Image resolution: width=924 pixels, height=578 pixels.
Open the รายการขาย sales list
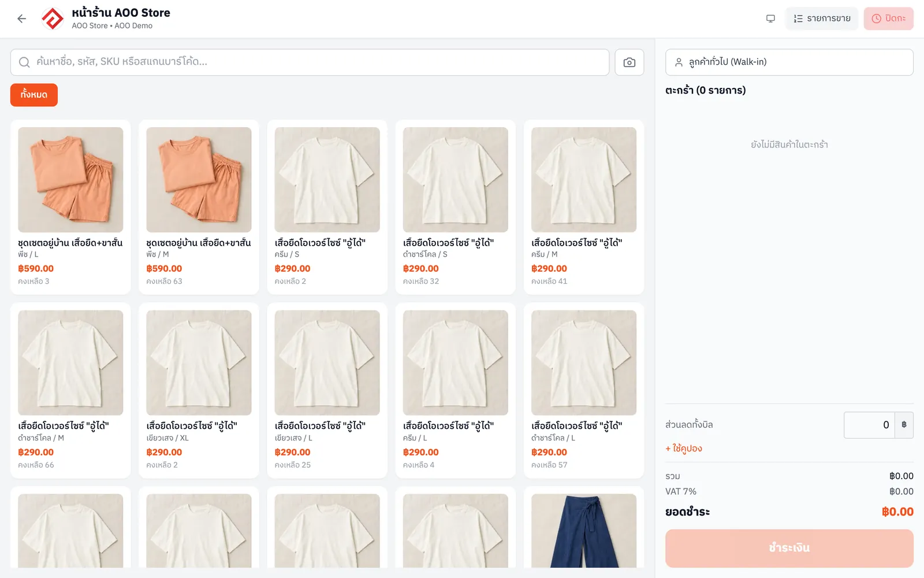point(822,18)
